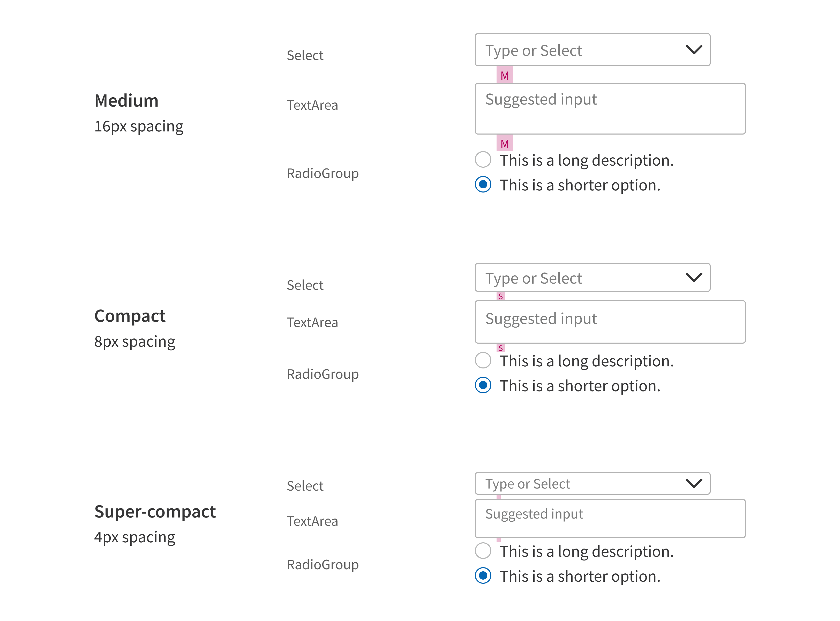Click chevron arrow in Medium Select dropdown
The height and width of the screenshot is (621, 840).
coord(693,50)
